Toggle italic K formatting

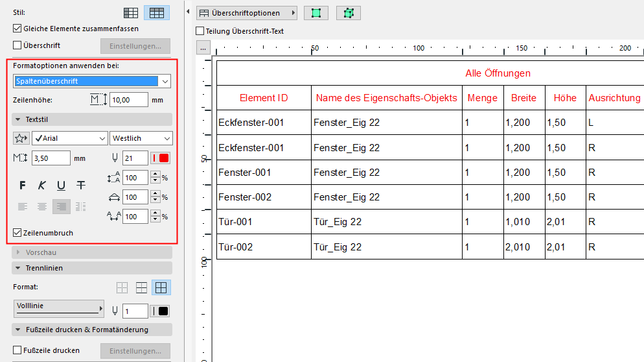41,186
